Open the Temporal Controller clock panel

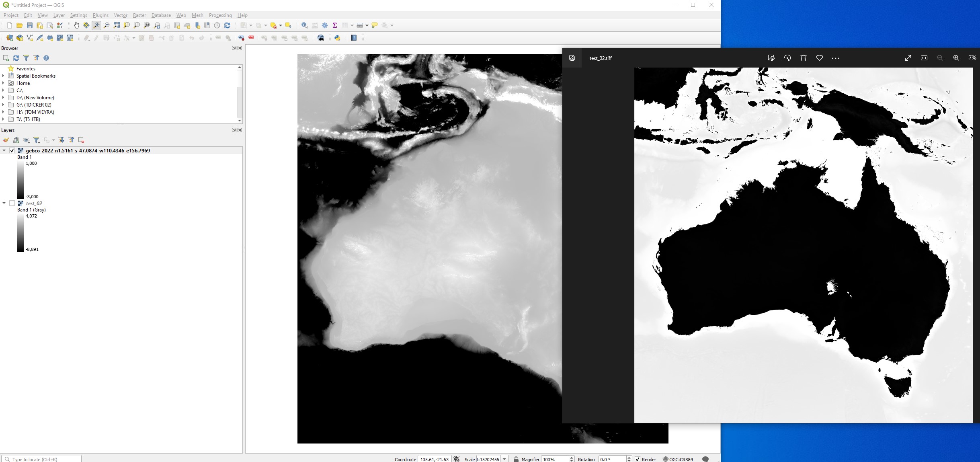point(217,25)
